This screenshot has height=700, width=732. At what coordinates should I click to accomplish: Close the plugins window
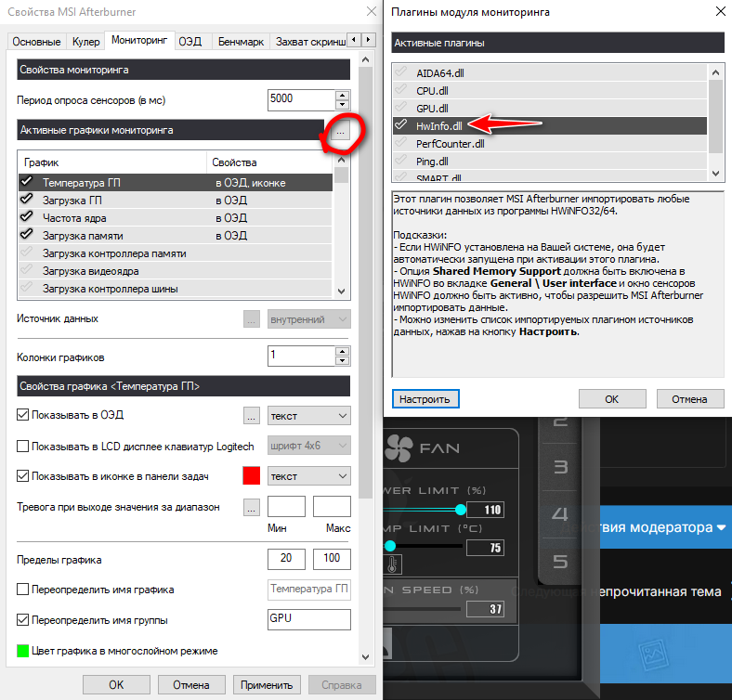click(x=720, y=11)
